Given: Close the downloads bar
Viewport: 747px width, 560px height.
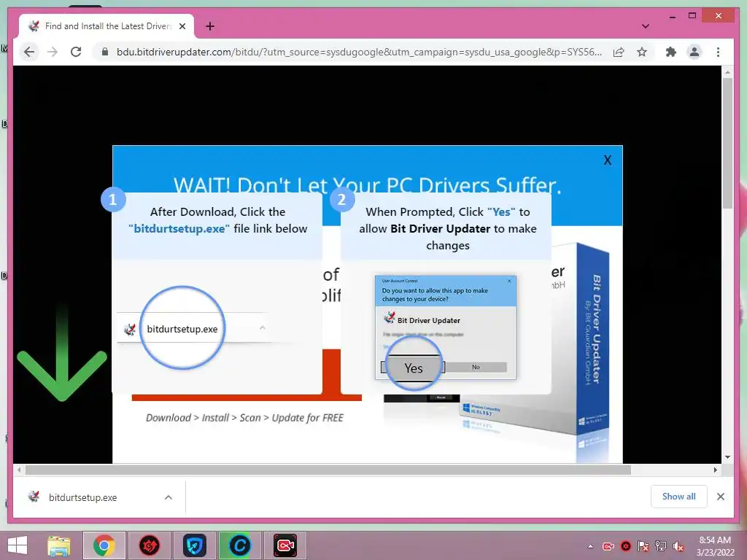Looking at the screenshot, I should pos(720,497).
